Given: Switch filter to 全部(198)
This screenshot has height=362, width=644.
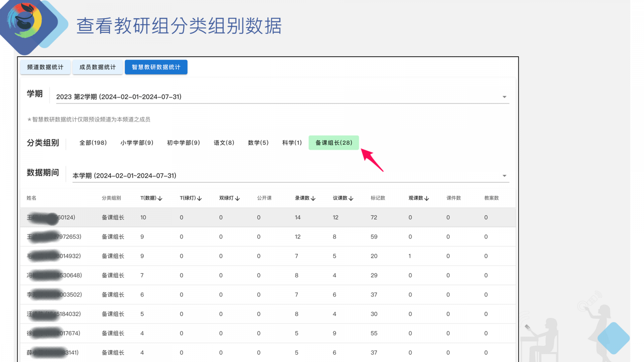Looking at the screenshot, I should coord(93,142).
